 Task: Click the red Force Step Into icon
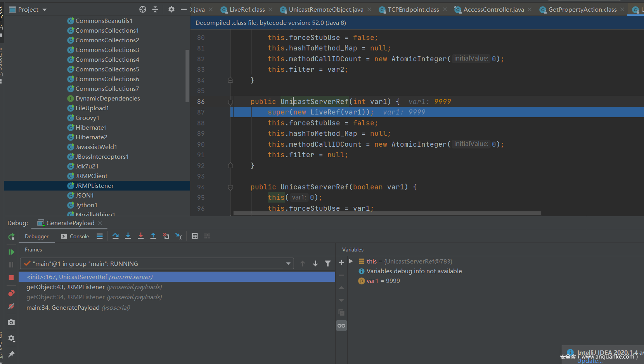[141, 236]
